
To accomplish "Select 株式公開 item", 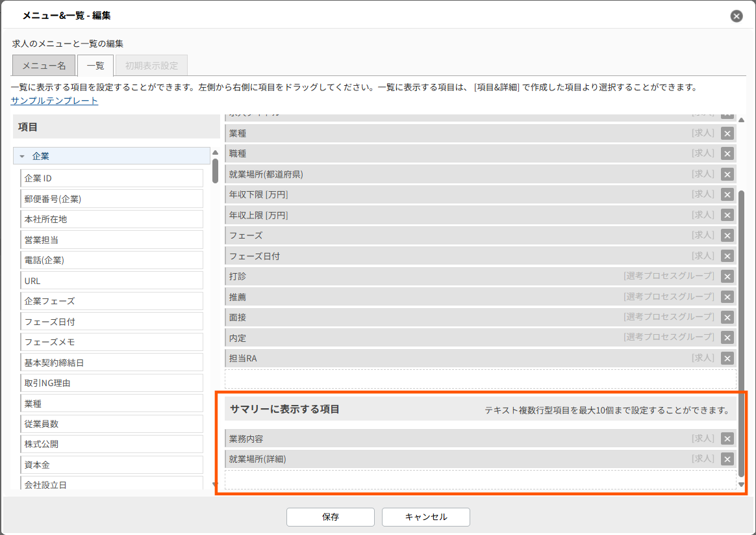I will [112, 444].
